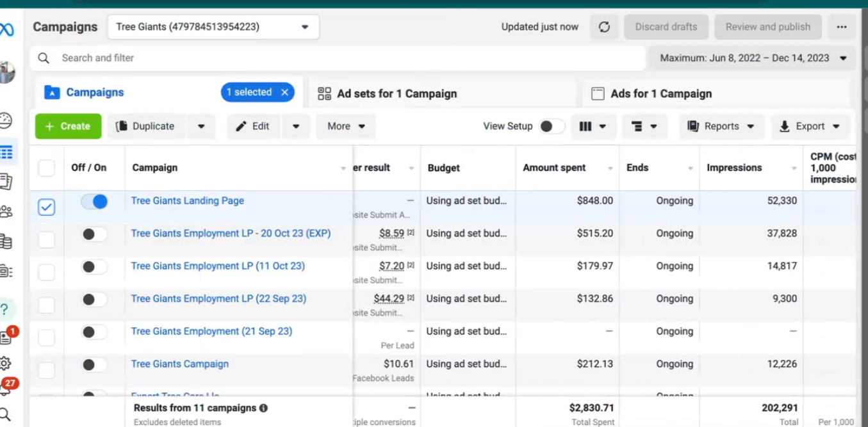This screenshot has height=427, width=868.
Task: Focus the Search and filter field
Action: click(x=338, y=58)
